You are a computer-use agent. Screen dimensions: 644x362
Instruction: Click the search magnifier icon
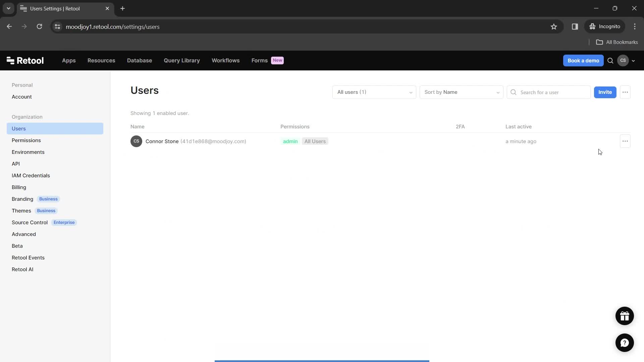click(x=514, y=92)
